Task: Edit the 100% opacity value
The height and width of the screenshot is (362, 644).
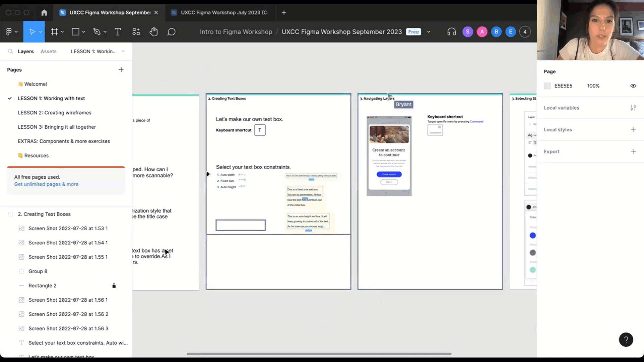Action: [593, 86]
